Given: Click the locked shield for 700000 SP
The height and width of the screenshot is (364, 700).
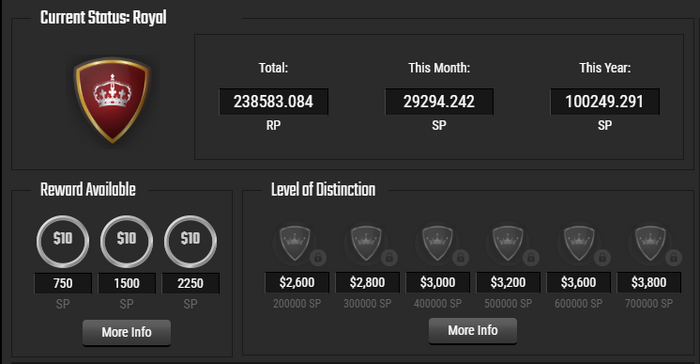Looking at the screenshot, I should [x=650, y=243].
